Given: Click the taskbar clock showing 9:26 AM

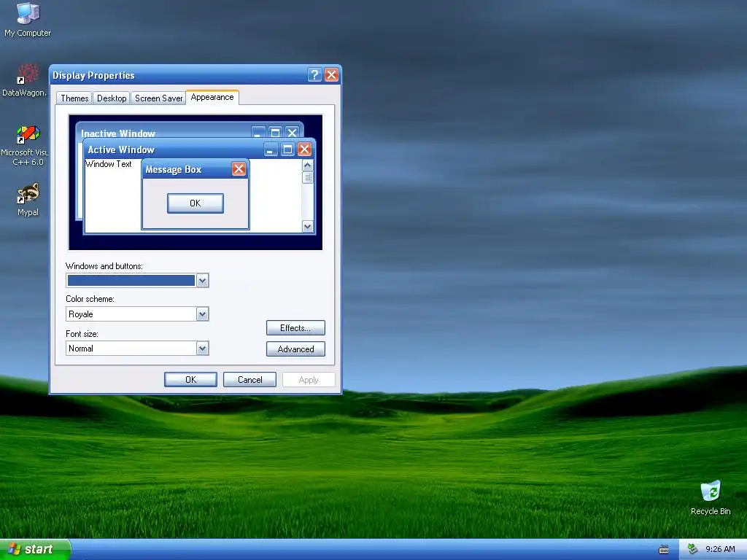Looking at the screenshot, I should coord(720,549).
